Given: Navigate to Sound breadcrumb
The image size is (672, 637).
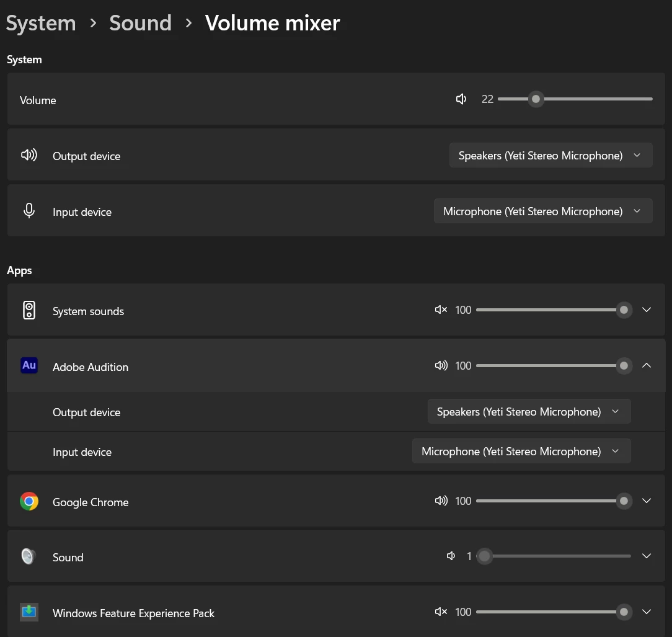Looking at the screenshot, I should (x=140, y=24).
